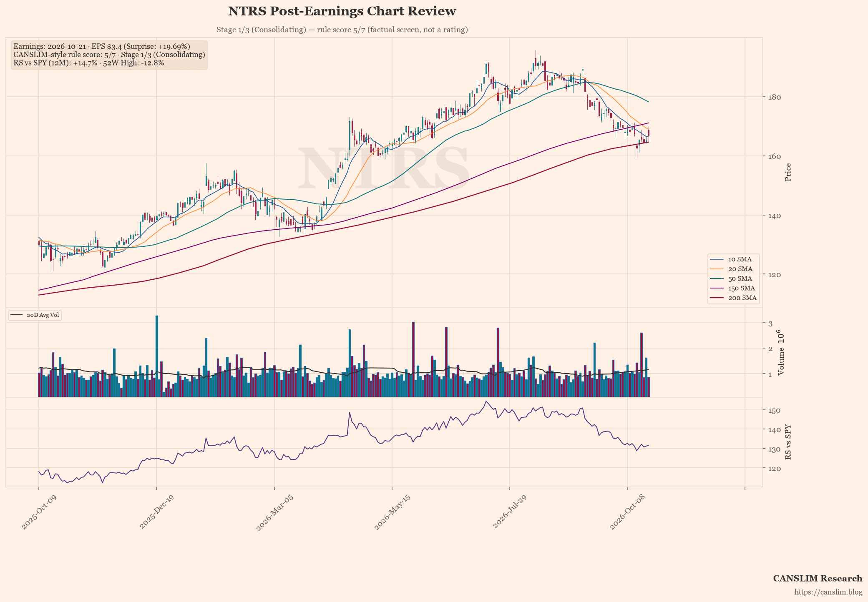The image size is (868, 602).
Task: Click the 120 price axis tick label
Action: pos(775,275)
